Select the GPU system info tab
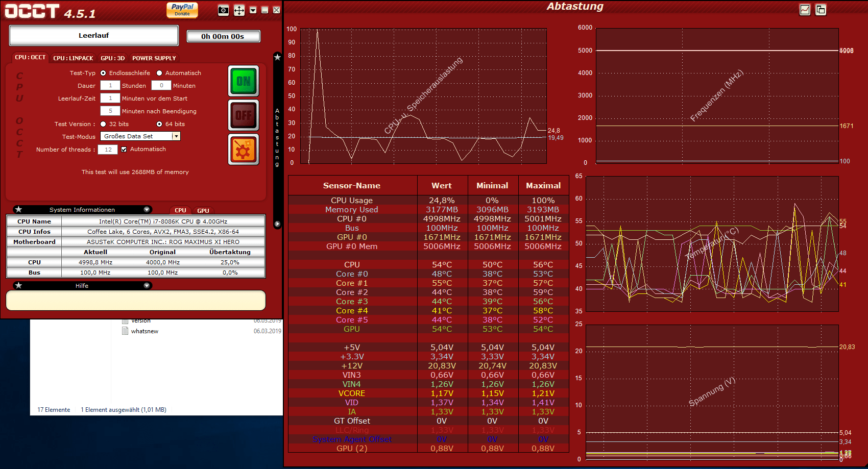868x469 pixels. [203, 210]
